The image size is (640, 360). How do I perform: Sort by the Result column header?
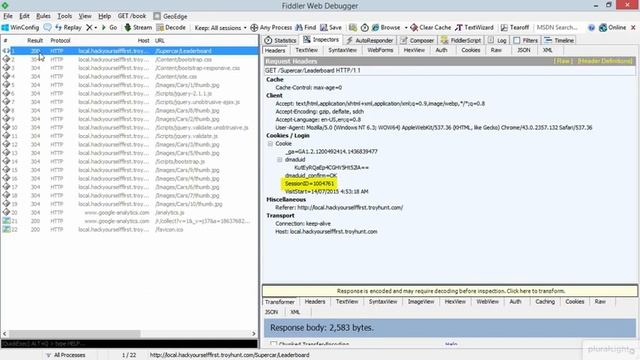[35, 40]
